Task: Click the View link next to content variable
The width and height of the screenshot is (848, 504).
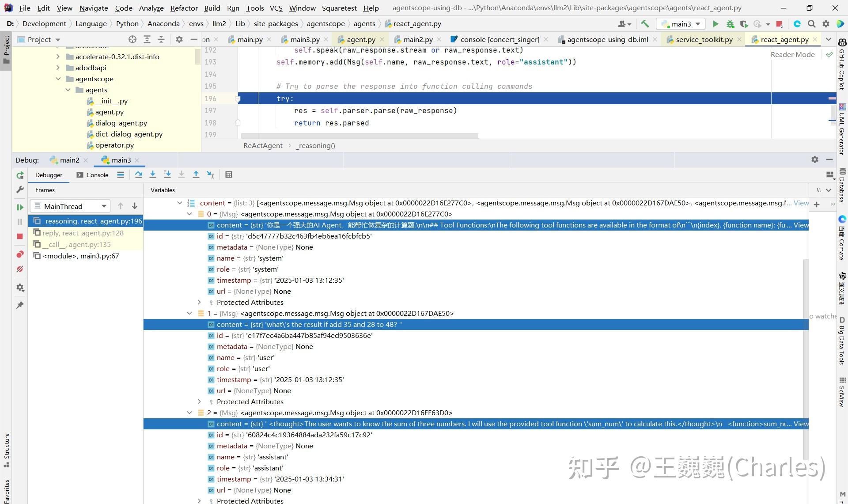Action: click(x=801, y=225)
